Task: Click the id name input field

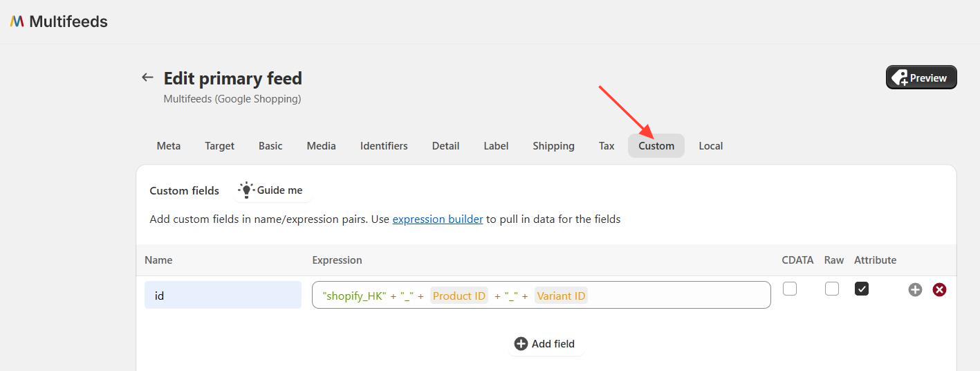Action: point(223,295)
